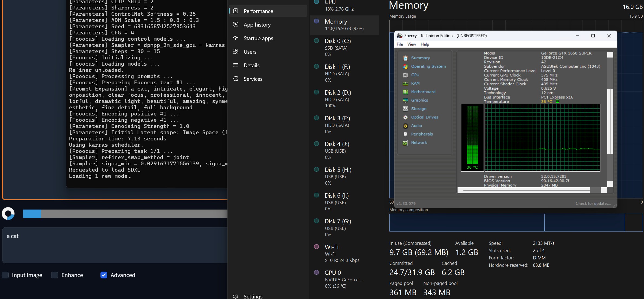Open Optical Drives in Speccy
Viewport: 644px width, 299px height.
tap(424, 117)
